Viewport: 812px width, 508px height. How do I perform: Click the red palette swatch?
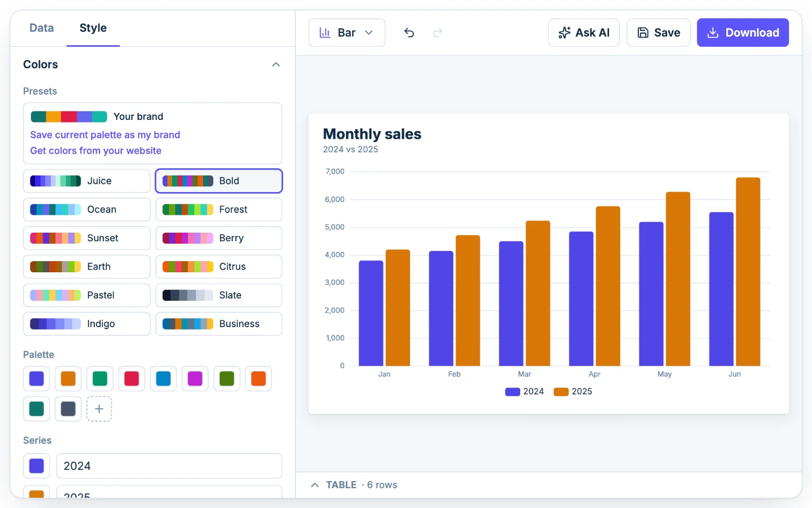click(x=131, y=378)
